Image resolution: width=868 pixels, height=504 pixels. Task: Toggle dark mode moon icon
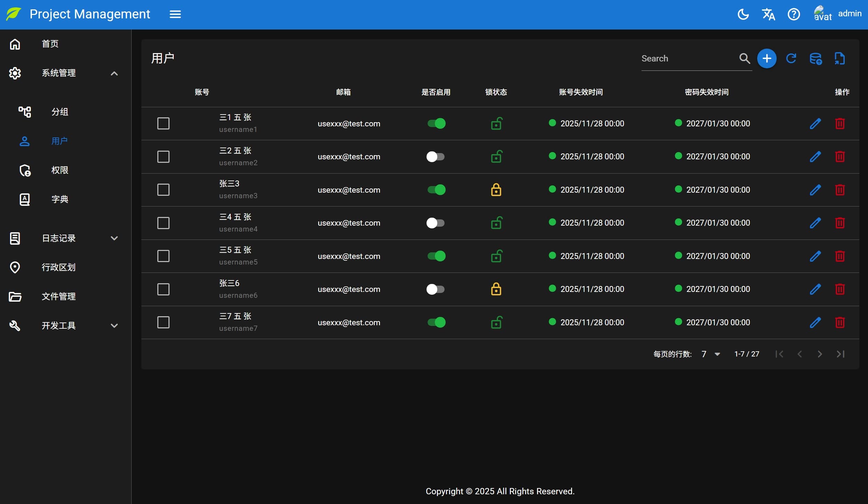(743, 14)
